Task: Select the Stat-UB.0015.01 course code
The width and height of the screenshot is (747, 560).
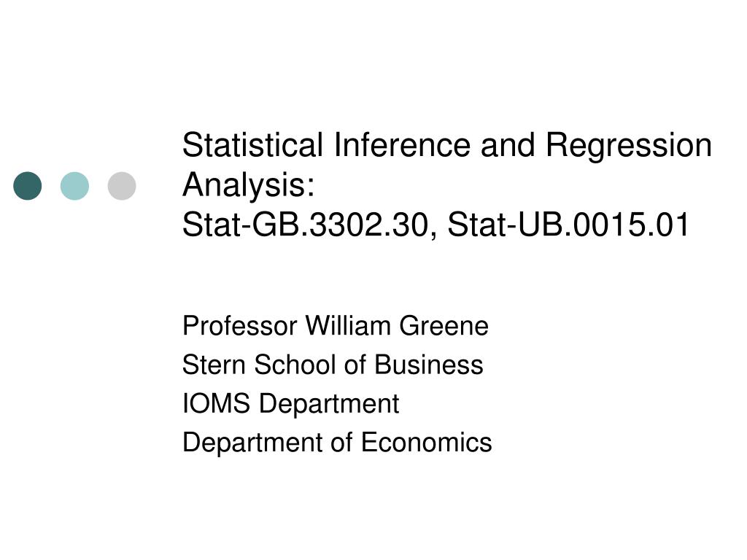Action: coord(568,225)
